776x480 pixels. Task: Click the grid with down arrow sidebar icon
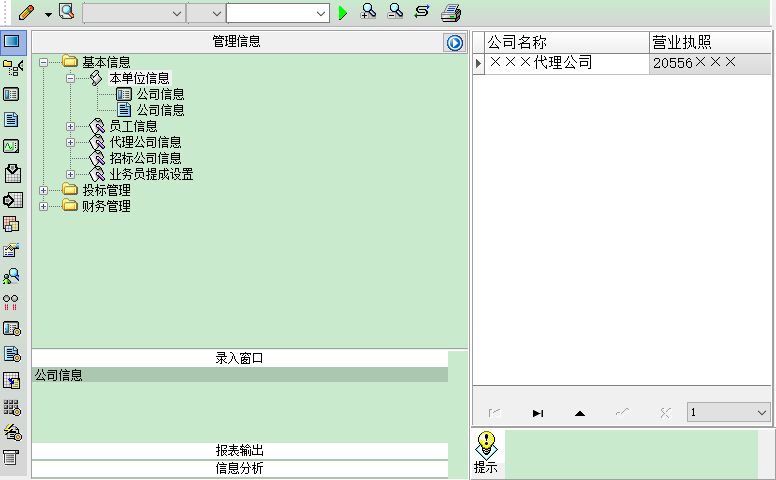point(12,173)
